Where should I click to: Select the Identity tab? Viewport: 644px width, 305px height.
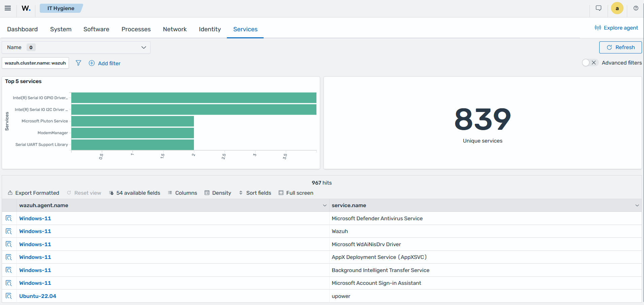pos(210,29)
